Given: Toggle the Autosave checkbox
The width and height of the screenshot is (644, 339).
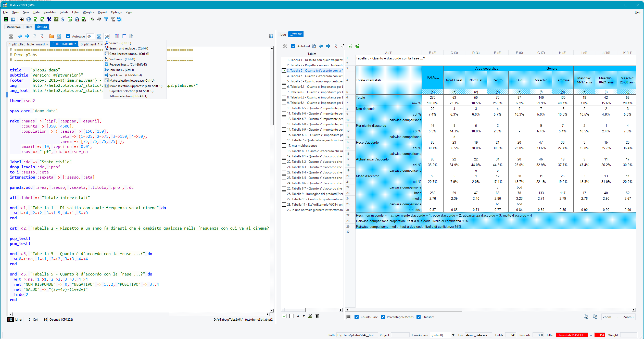Looking at the screenshot, I should 68,36.
